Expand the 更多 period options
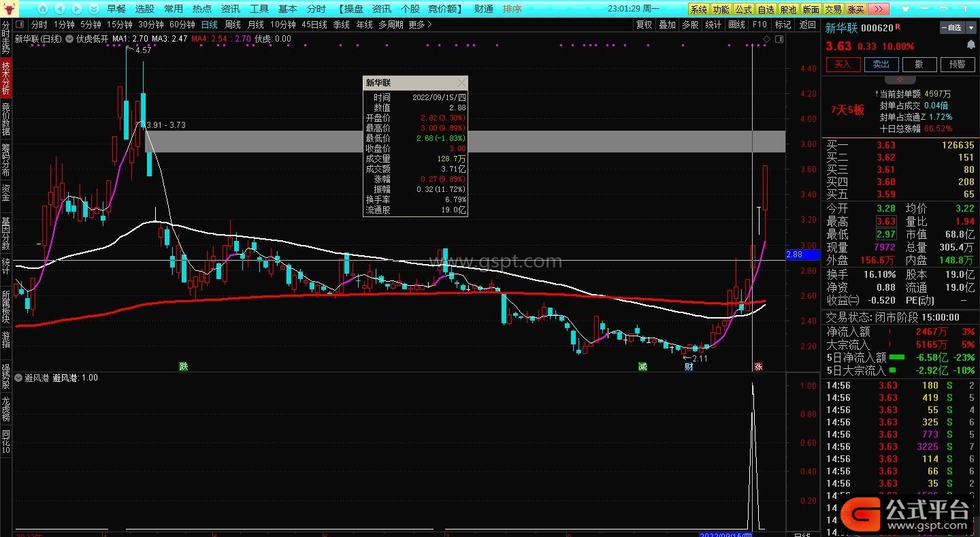This screenshot has height=537, width=980. (421, 25)
